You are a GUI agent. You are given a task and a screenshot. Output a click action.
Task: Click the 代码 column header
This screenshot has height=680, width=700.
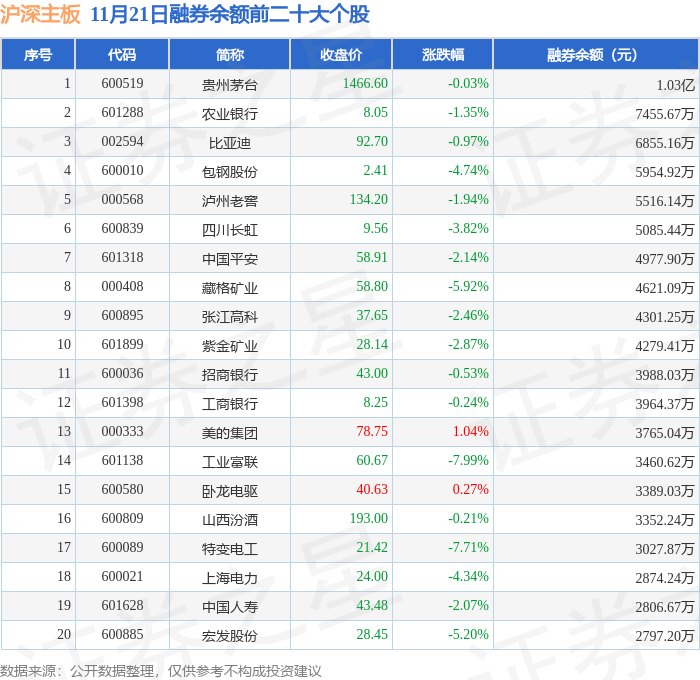pos(122,54)
